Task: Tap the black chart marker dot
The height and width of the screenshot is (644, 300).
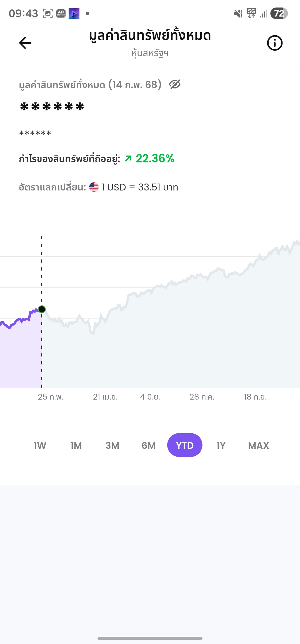Action: point(42,309)
